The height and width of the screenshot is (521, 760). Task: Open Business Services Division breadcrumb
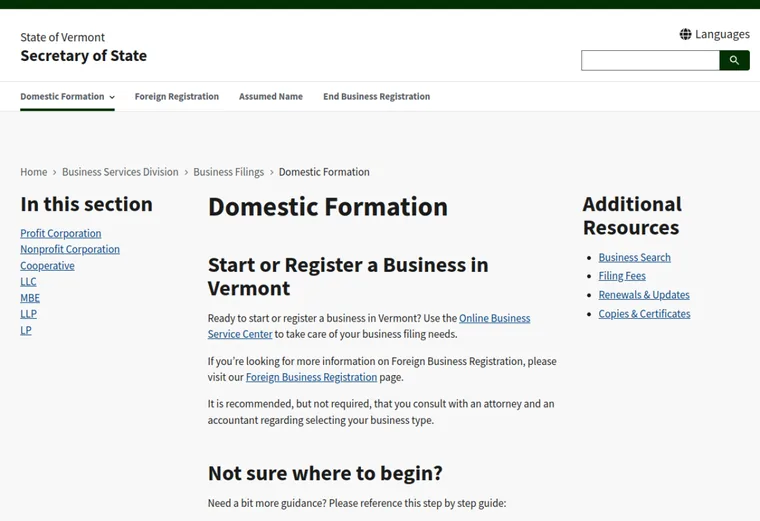pyautogui.click(x=120, y=172)
